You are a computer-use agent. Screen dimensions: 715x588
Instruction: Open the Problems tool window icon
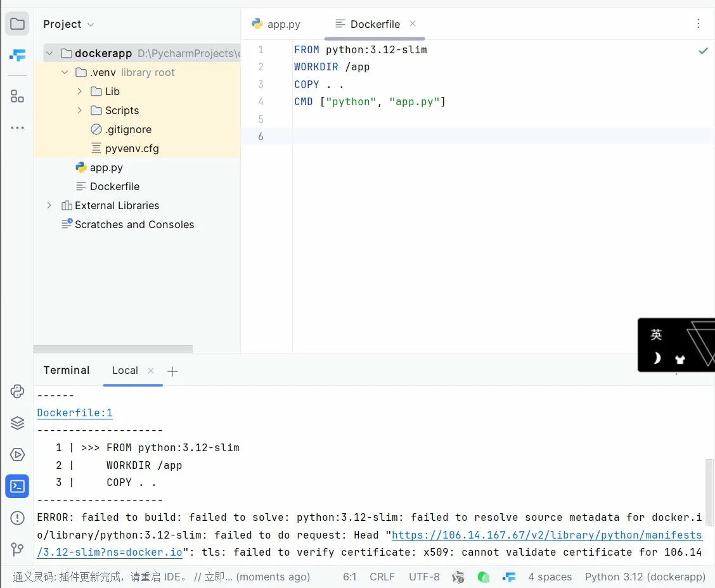click(x=17, y=518)
